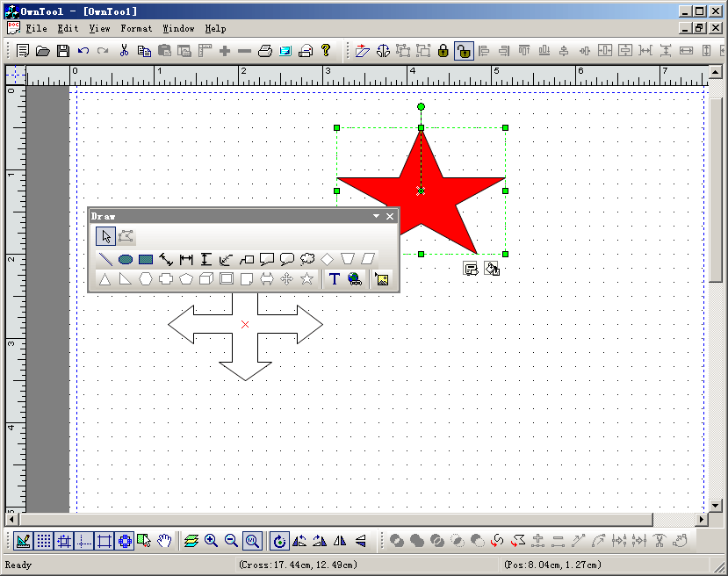Select the ellipse tool in Draw palette

tap(126, 259)
